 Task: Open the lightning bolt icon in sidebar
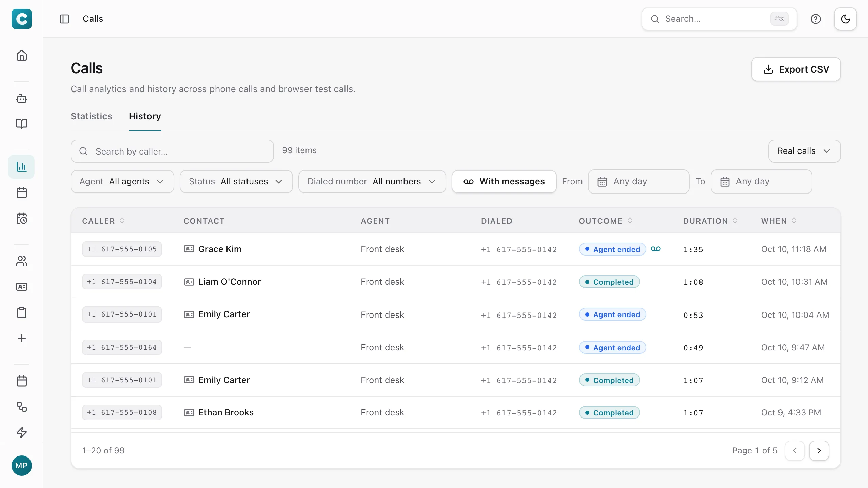point(22,432)
